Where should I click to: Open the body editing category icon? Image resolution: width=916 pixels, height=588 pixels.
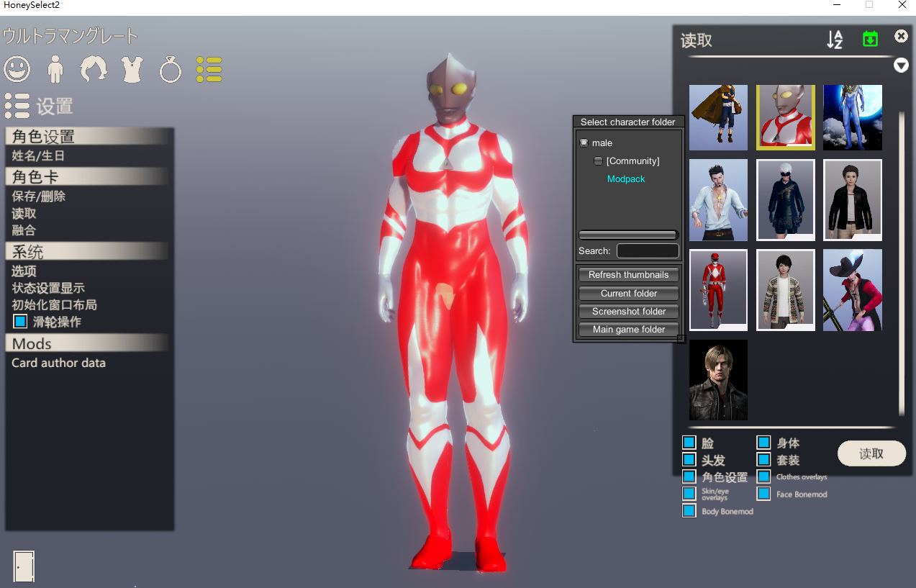tap(55, 69)
